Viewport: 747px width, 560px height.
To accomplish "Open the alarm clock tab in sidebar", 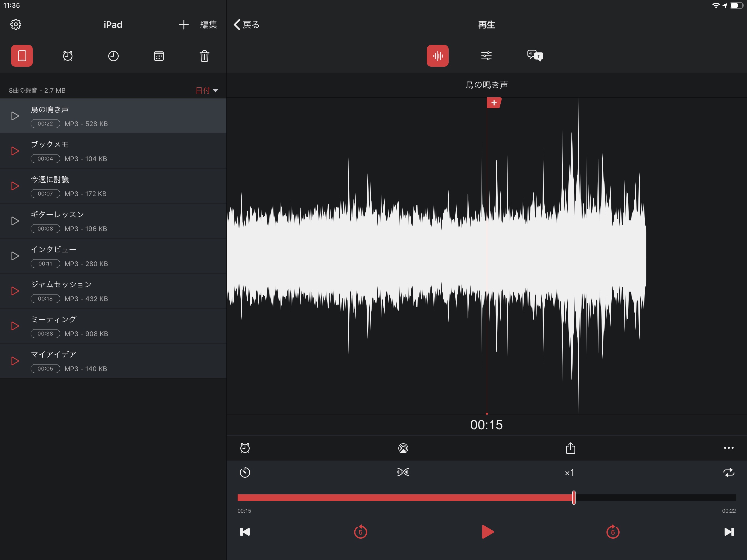I will (68, 56).
